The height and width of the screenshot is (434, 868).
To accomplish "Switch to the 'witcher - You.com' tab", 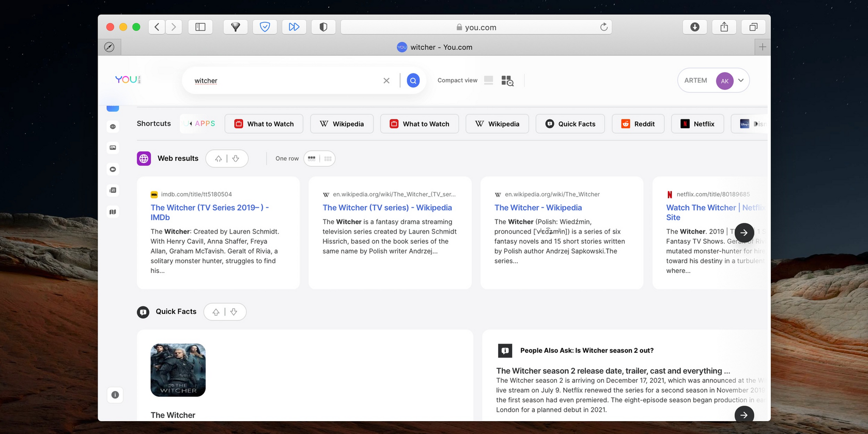I will pyautogui.click(x=435, y=47).
